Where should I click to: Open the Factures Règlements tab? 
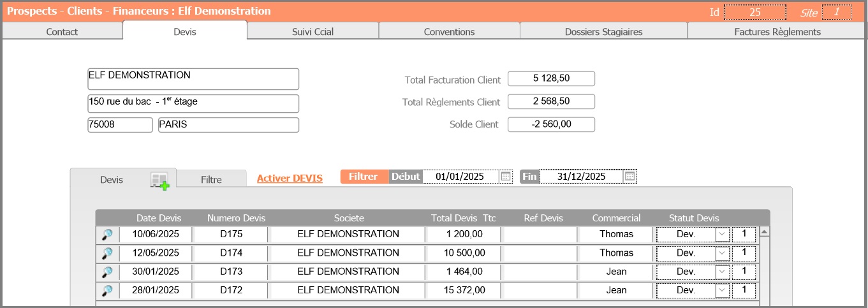[777, 31]
